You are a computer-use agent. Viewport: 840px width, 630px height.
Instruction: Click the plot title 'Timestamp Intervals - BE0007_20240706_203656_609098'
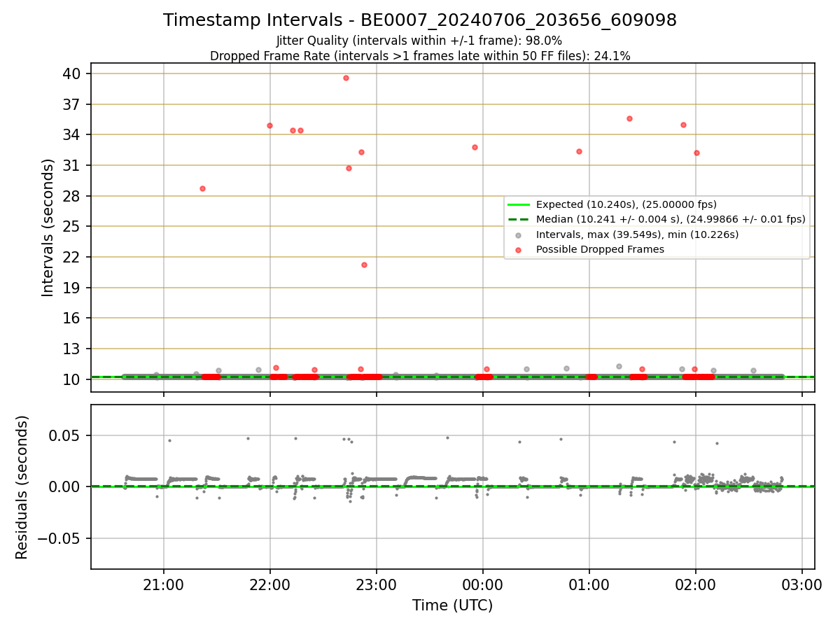pyautogui.click(x=420, y=20)
